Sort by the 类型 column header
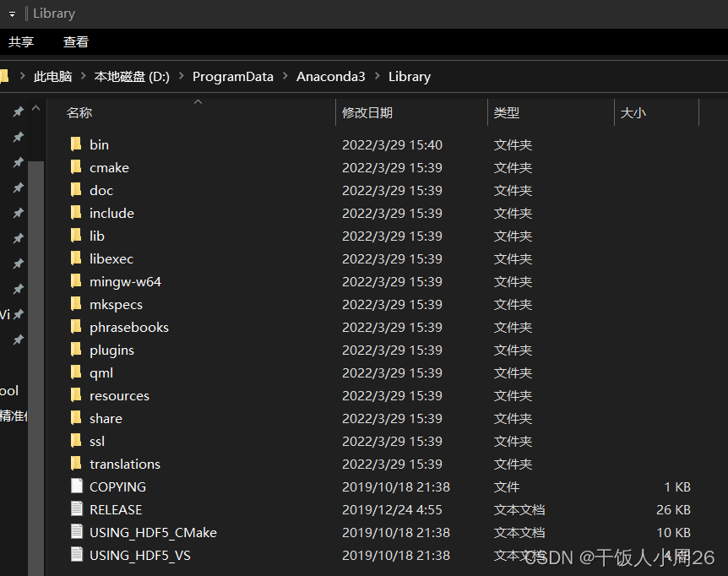The width and height of the screenshot is (728, 576). (507, 113)
